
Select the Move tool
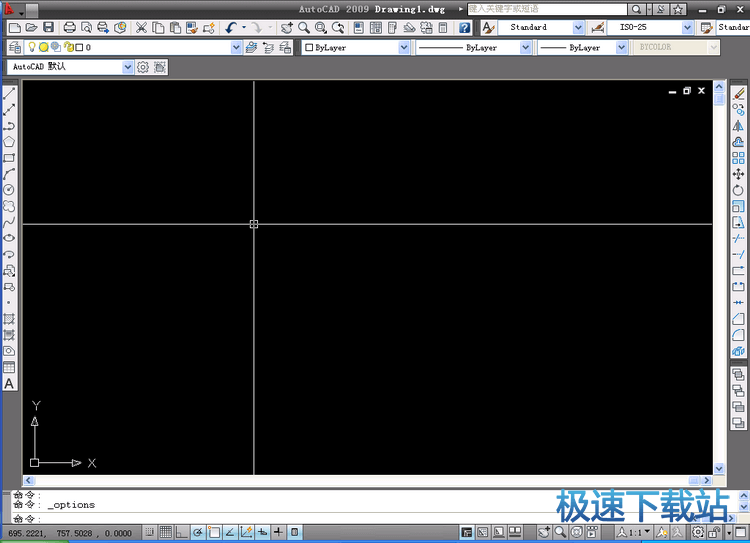(739, 174)
